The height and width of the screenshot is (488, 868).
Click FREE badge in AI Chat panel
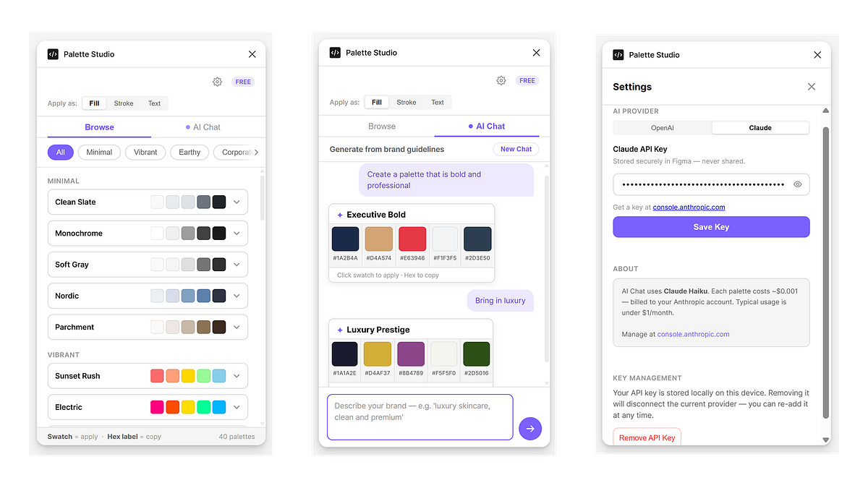pyautogui.click(x=527, y=80)
